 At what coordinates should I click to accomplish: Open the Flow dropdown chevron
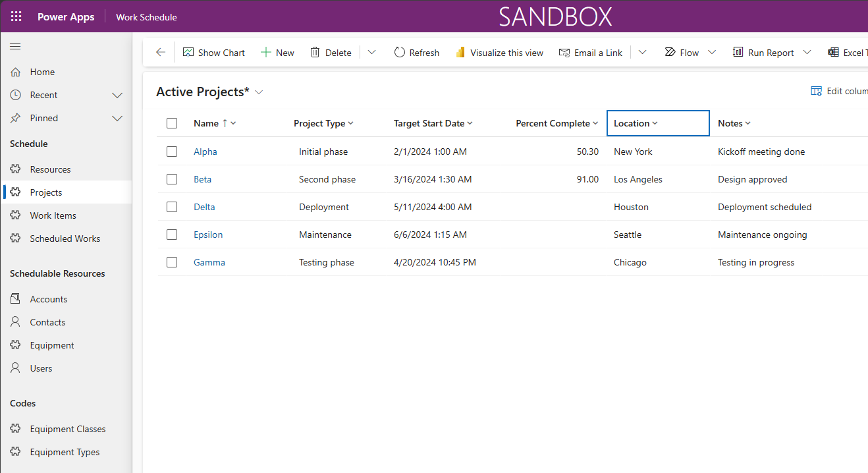coord(712,53)
